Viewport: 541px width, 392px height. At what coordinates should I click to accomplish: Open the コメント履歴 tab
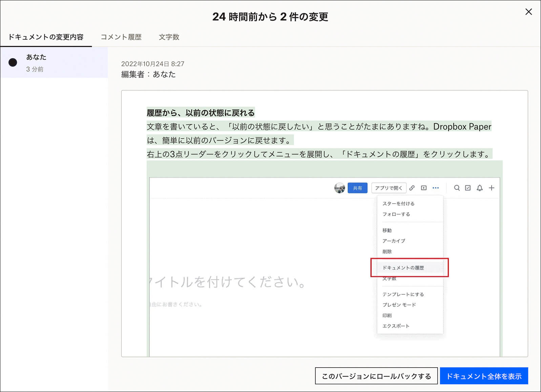(121, 37)
